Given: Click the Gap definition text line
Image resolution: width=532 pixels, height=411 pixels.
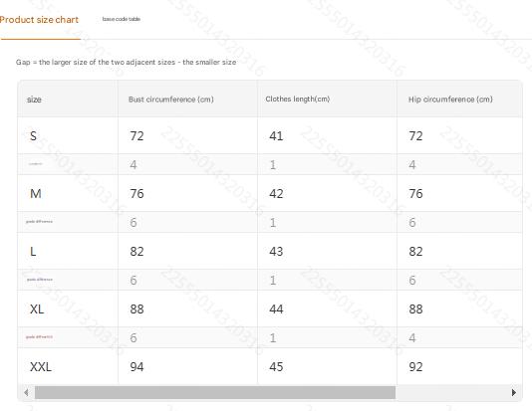Looking at the screenshot, I should (126, 62).
